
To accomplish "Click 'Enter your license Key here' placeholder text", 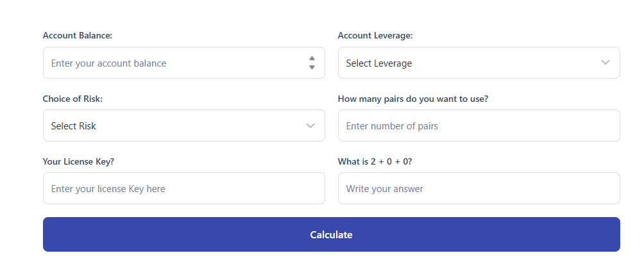I will pyautogui.click(x=108, y=189).
